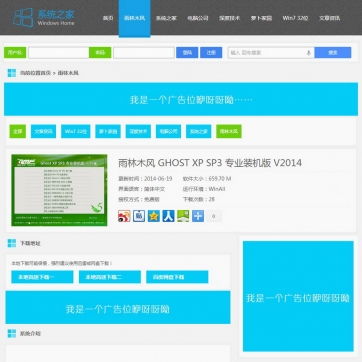362x362 pixels.
Task: Click the 系统介绍 section heading
Action: (30, 333)
